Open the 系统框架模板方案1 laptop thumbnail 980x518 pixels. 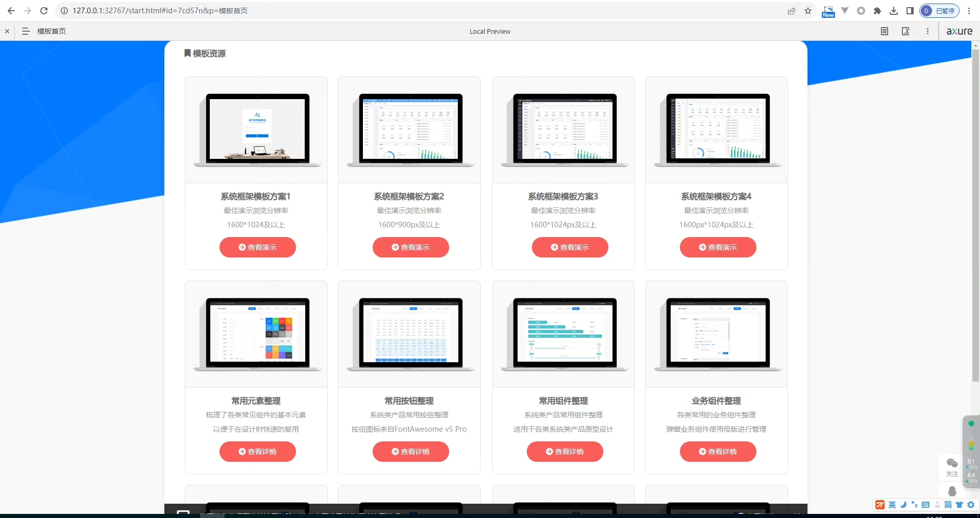click(257, 130)
